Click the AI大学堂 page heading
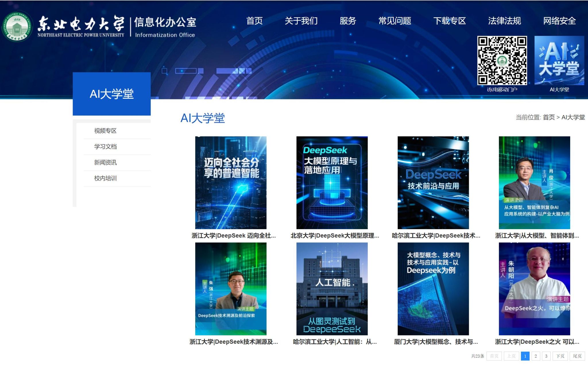The width and height of the screenshot is (588, 365). [x=203, y=118]
